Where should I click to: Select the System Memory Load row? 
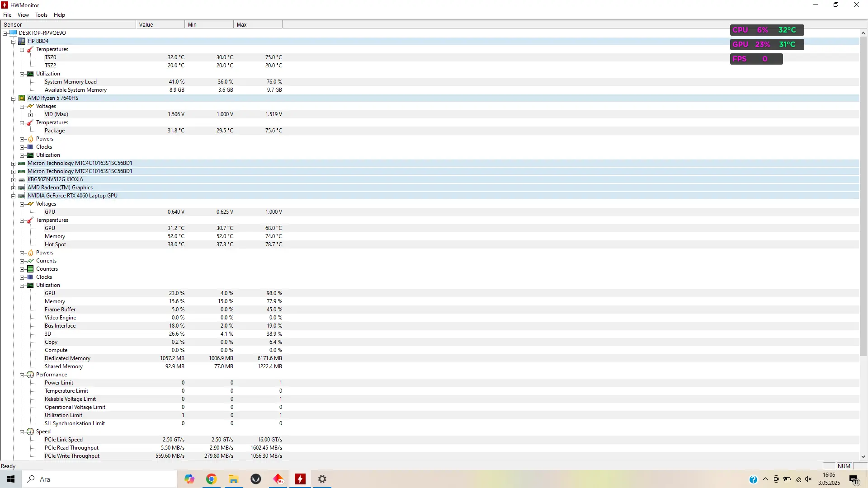(429, 82)
